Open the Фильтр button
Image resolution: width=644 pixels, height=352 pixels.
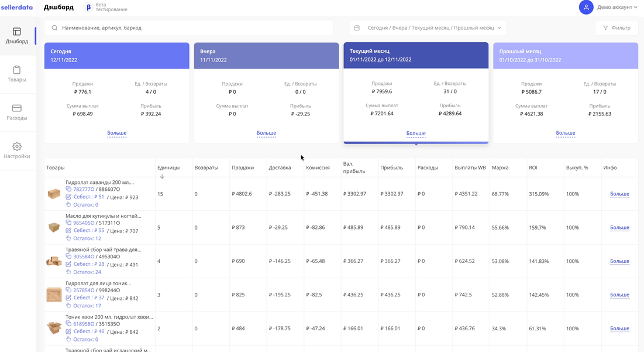617,28
